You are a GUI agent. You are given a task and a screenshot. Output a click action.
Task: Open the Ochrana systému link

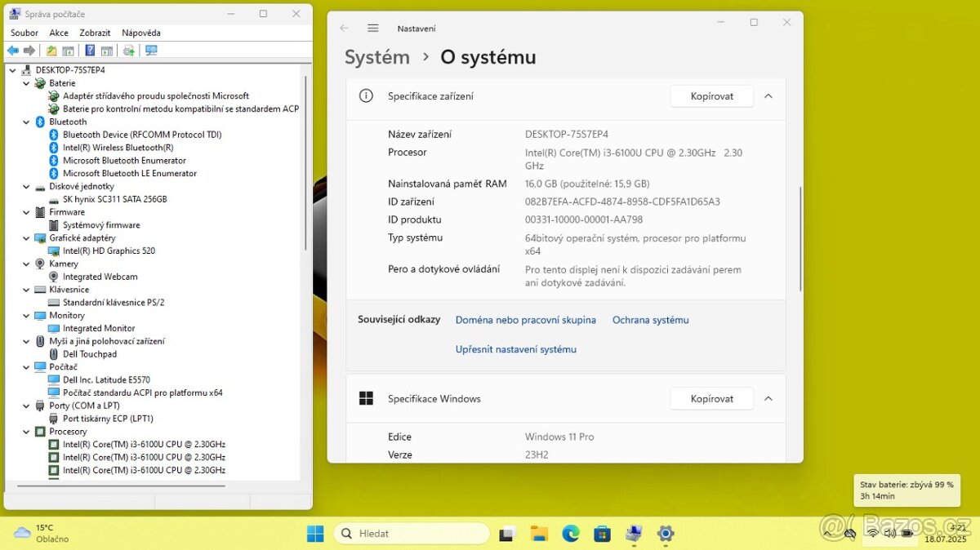coord(650,320)
